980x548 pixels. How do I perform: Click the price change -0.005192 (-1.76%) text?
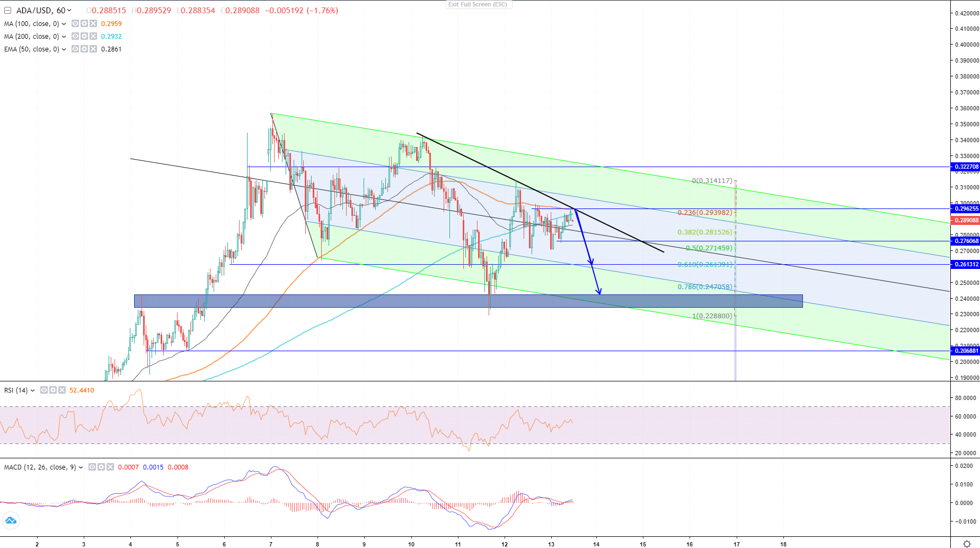(301, 11)
